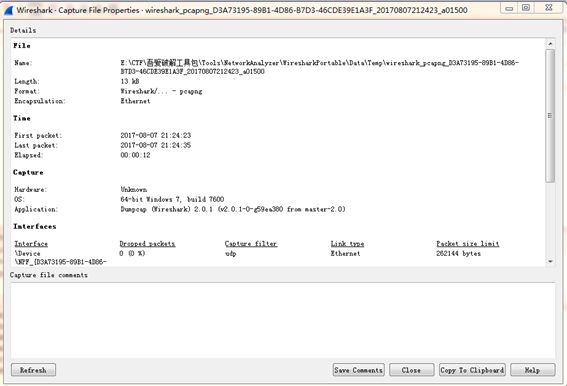Click the details vertical scrollbar thumb
This screenshot has height=386, width=567.
[550, 116]
